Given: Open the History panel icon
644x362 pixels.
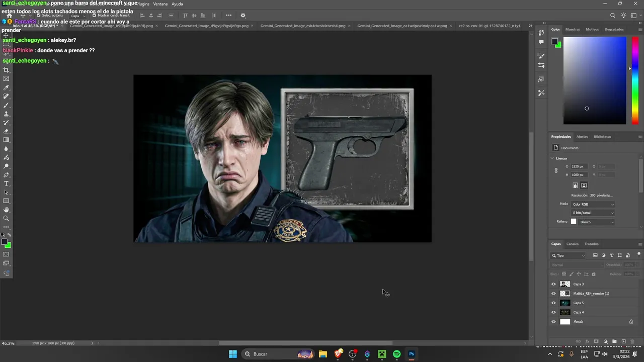Looking at the screenshot, I should pyautogui.click(x=541, y=33).
